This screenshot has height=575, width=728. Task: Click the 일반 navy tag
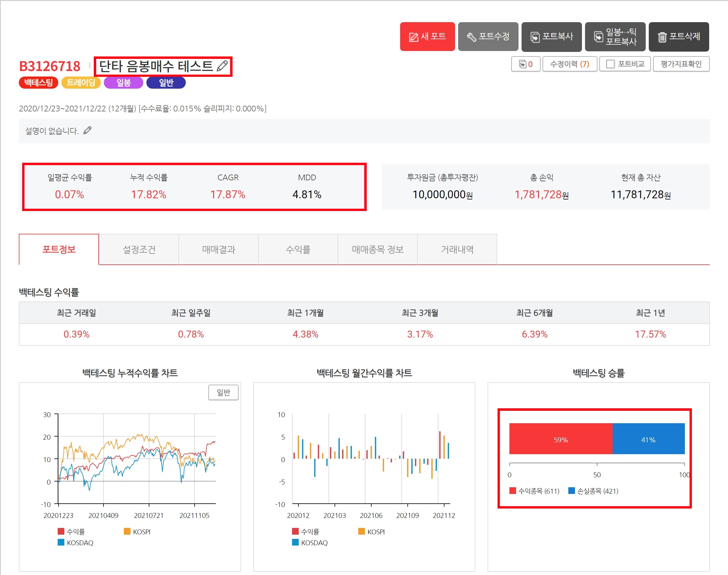pos(166,83)
